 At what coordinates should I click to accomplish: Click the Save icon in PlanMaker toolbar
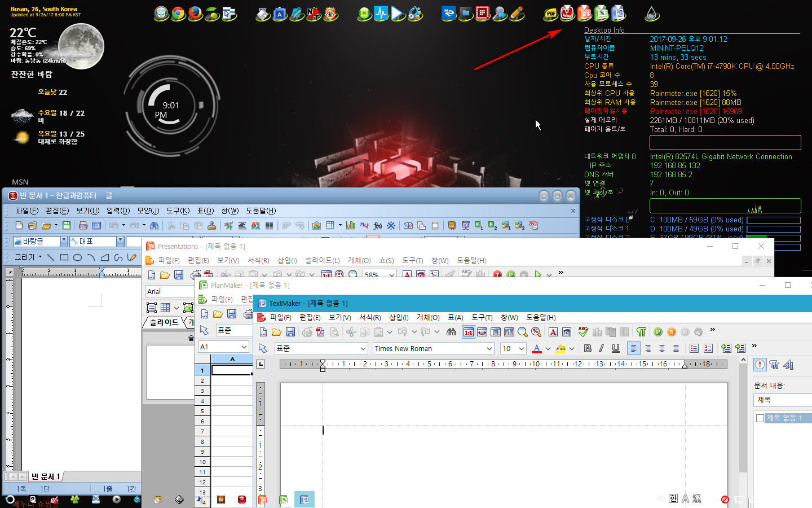tap(232, 314)
